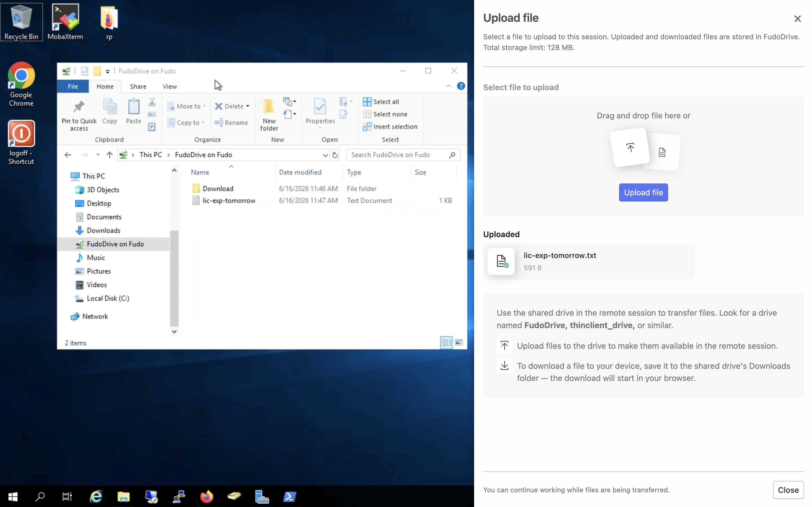Click the Windows Start button

pos(13,496)
